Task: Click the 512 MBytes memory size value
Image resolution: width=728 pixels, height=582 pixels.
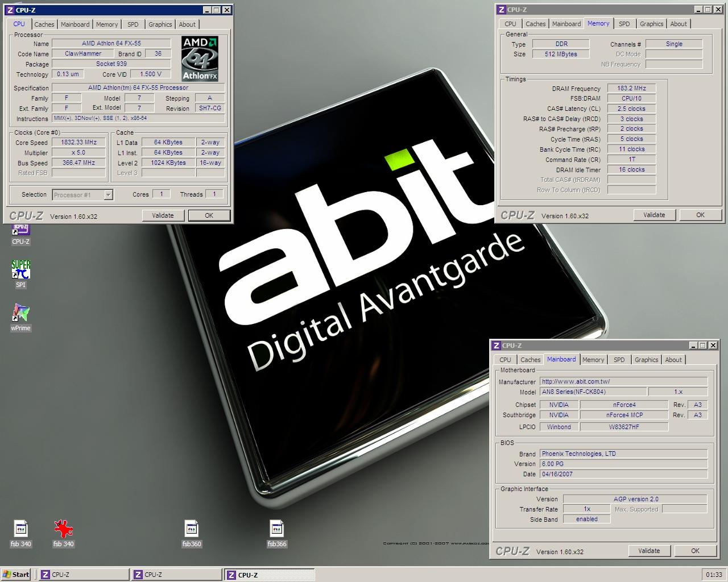Action: point(561,54)
